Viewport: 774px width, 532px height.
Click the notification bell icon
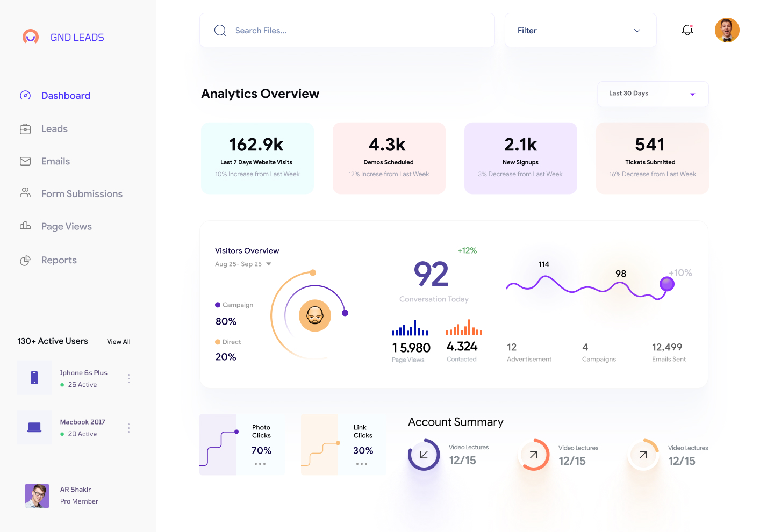tap(687, 30)
